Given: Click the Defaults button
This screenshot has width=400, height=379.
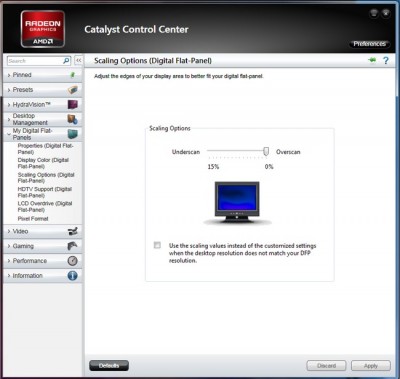Looking at the screenshot, I should point(109,366).
